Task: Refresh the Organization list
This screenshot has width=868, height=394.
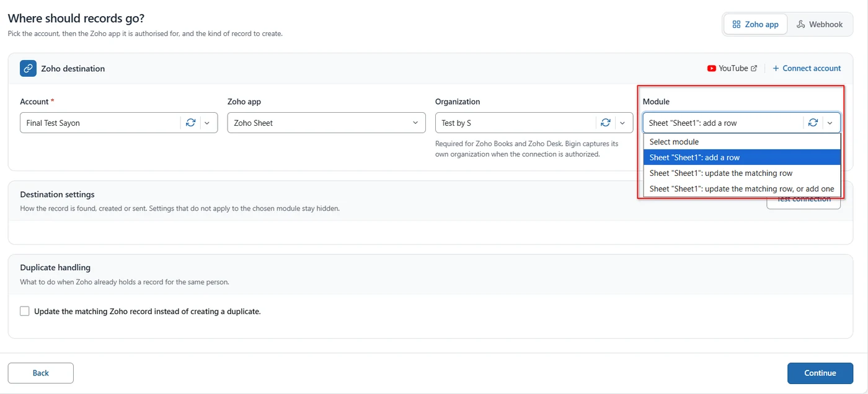Action: (606, 123)
